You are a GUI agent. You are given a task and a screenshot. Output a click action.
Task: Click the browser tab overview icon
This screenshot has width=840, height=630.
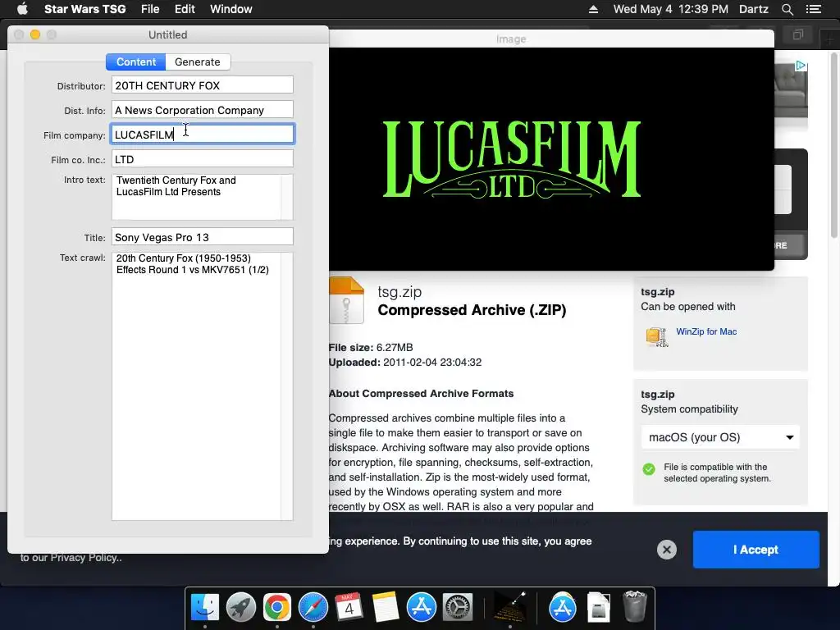point(797,34)
